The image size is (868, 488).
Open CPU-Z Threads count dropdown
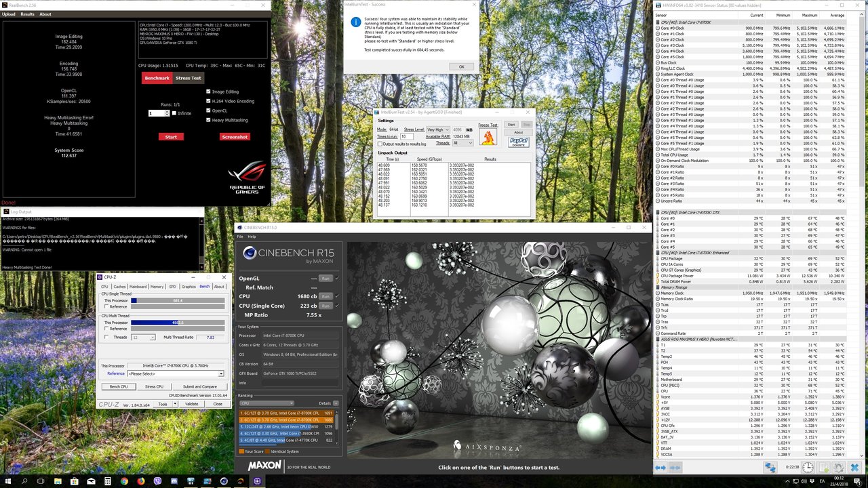143,338
